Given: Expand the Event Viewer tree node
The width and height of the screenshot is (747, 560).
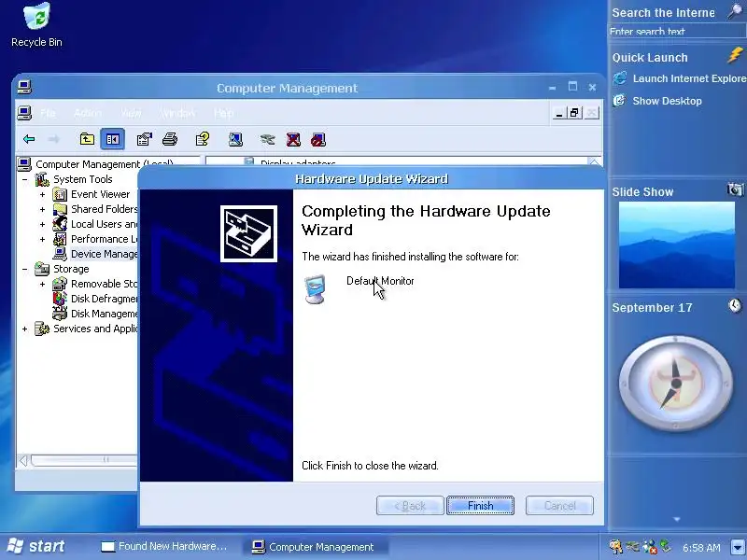Looking at the screenshot, I should (42, 194).
